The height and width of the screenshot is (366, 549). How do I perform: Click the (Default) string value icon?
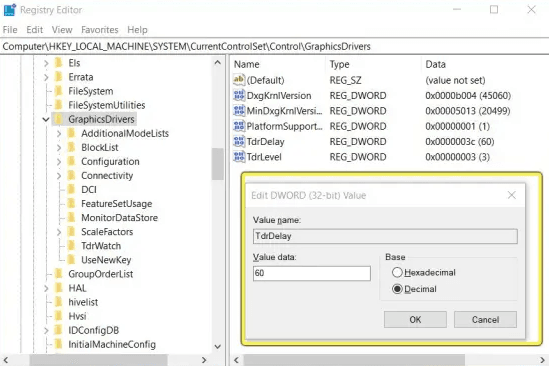239,80
